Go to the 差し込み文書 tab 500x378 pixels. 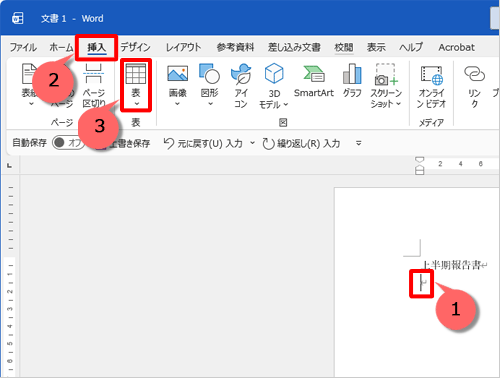pos(294,47)
